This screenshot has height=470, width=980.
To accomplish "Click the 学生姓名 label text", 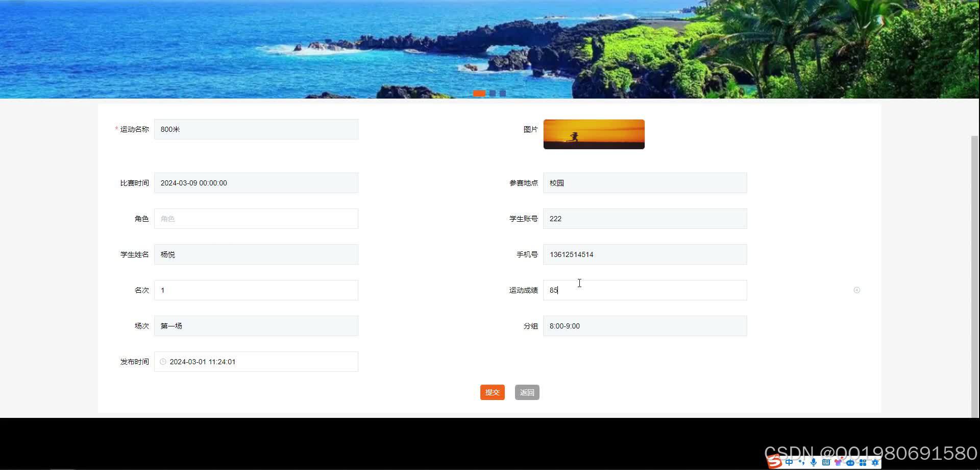I will (x=135, y=254).
